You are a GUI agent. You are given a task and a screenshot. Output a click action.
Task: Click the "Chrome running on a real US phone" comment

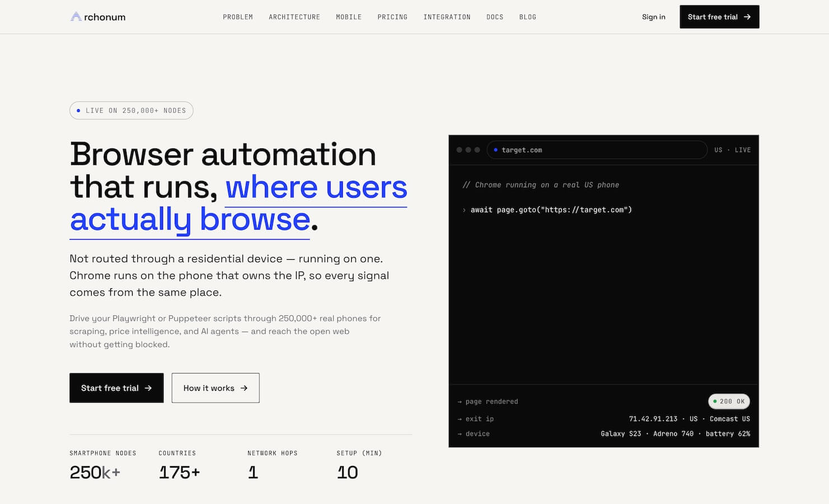point(541,185)
